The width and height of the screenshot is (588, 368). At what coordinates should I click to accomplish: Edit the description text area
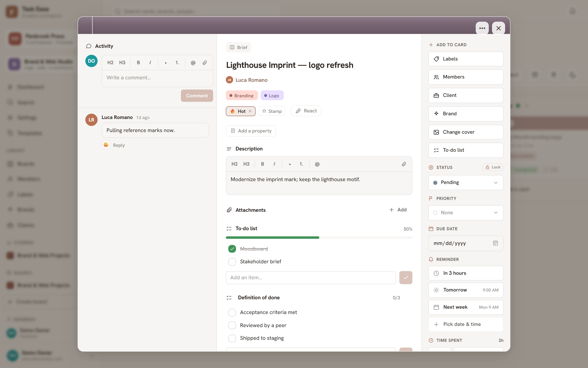319,183
